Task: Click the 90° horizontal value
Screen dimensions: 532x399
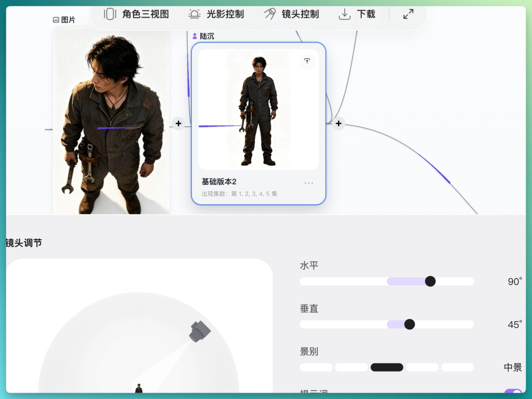Action: point(515,282)
